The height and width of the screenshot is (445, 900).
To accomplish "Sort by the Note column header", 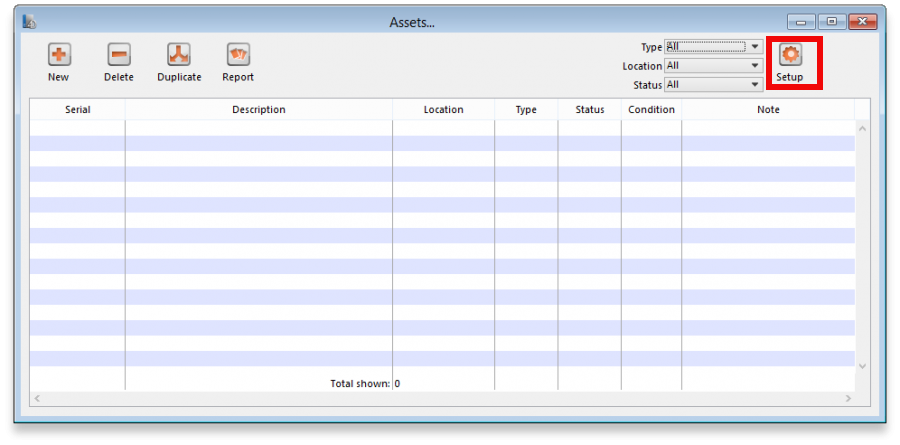I will (x=767, y=110).
